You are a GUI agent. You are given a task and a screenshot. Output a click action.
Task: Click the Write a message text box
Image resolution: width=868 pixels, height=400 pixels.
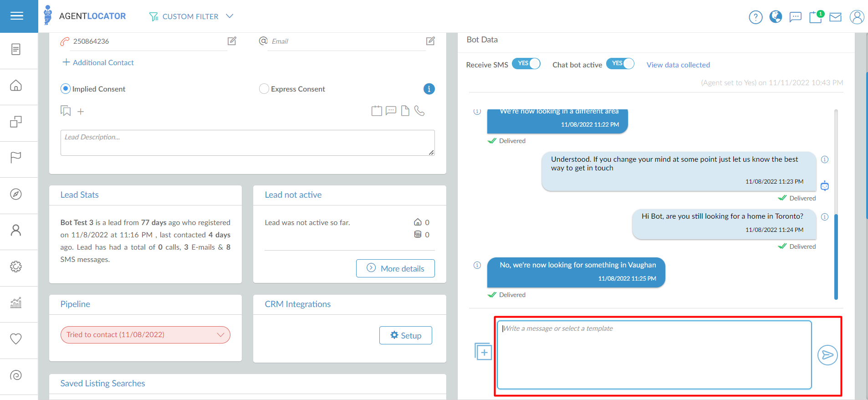pyautogui.click(x=654, y=355)
